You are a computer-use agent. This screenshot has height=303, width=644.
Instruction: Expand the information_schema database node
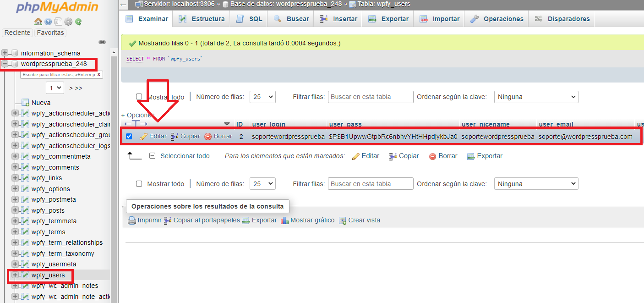[5, 53]
